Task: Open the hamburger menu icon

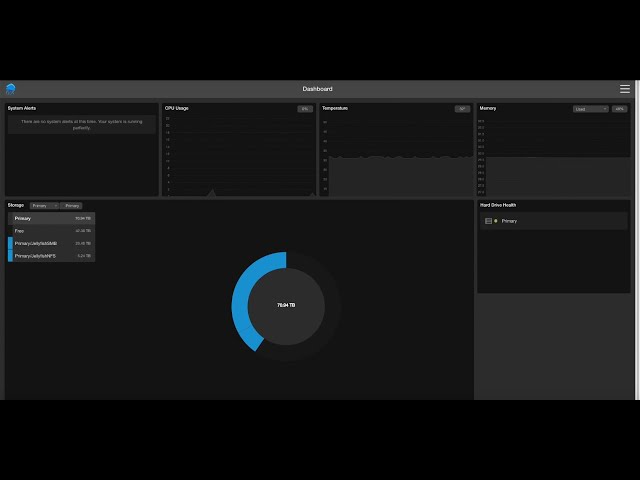Action: (x=624, y=89)
